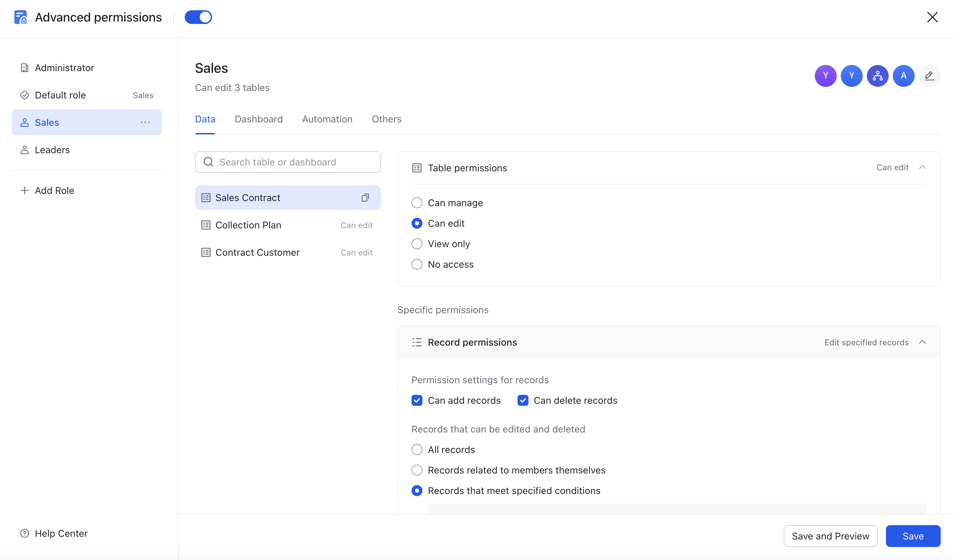
Task: Open more options for the Sales role
Action: point(145,122)
